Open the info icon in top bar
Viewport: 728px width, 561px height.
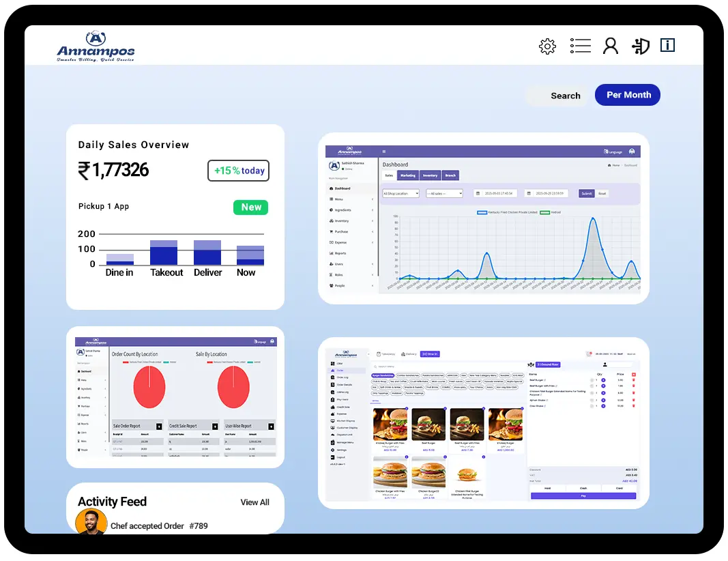667,46
